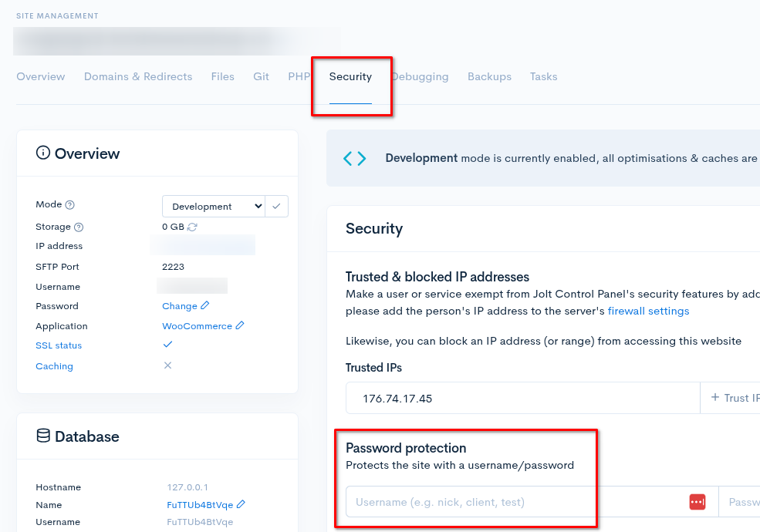Click the SSL status checkmark icon
This screenshot has height=532, width=760.
click(x=167, y=345)
